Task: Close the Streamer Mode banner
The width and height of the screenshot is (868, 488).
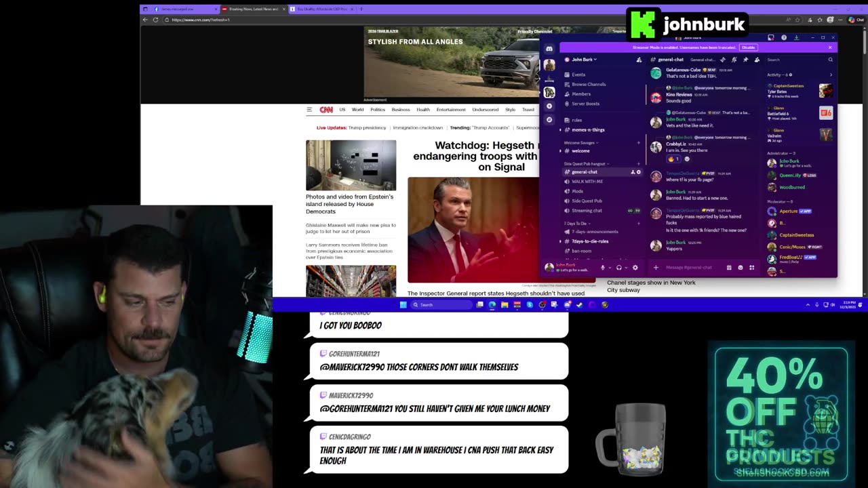Action: coord(830,47)
